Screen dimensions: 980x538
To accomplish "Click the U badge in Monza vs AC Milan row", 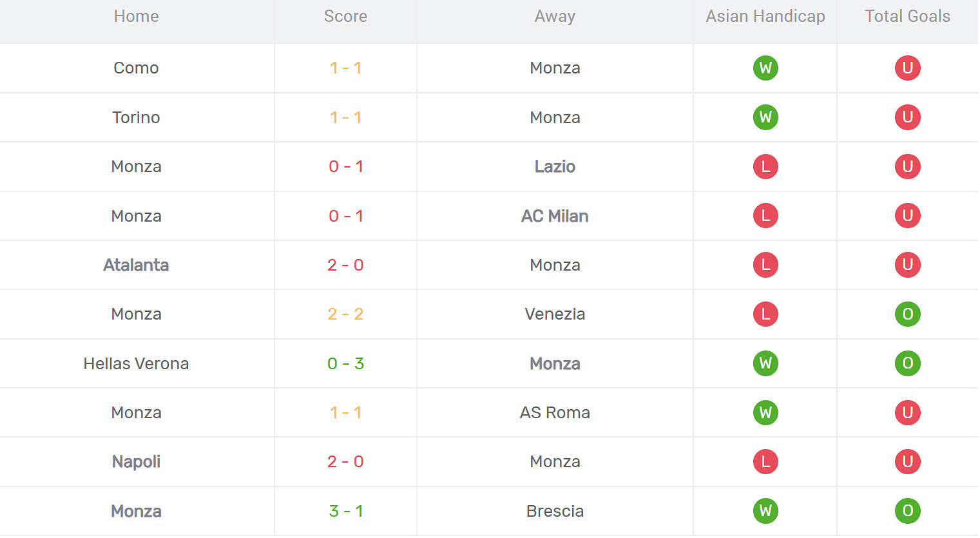I will click(907, 216).
